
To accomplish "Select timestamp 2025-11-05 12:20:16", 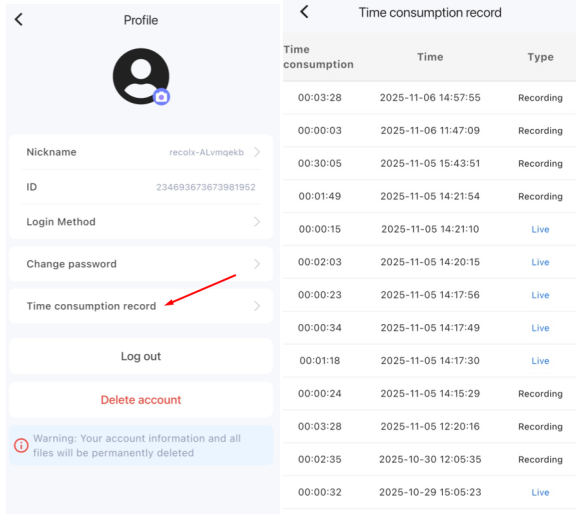I will point(430,427).
